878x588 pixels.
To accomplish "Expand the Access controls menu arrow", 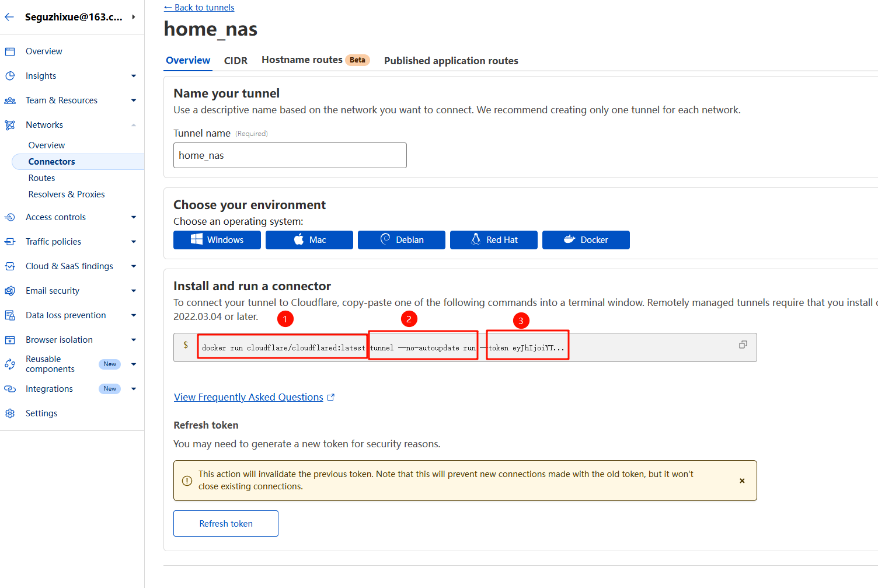I will pyautogui.click(x=134, y=217).
